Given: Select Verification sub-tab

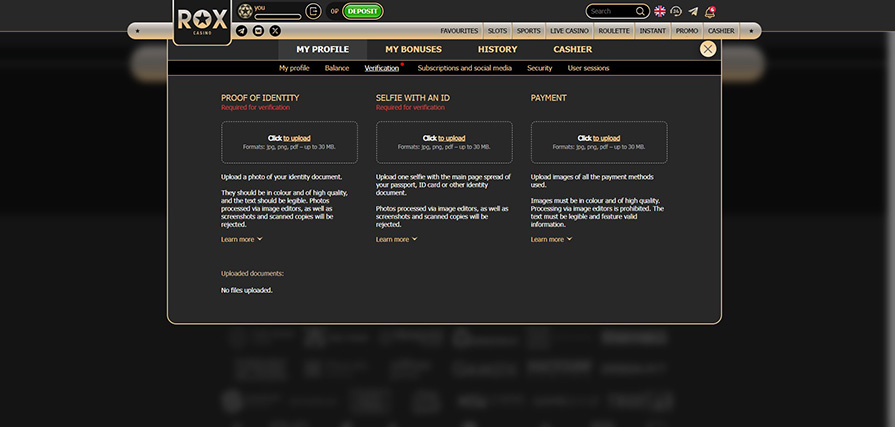Looking at the screenshot, I should (x=382, y=68).
